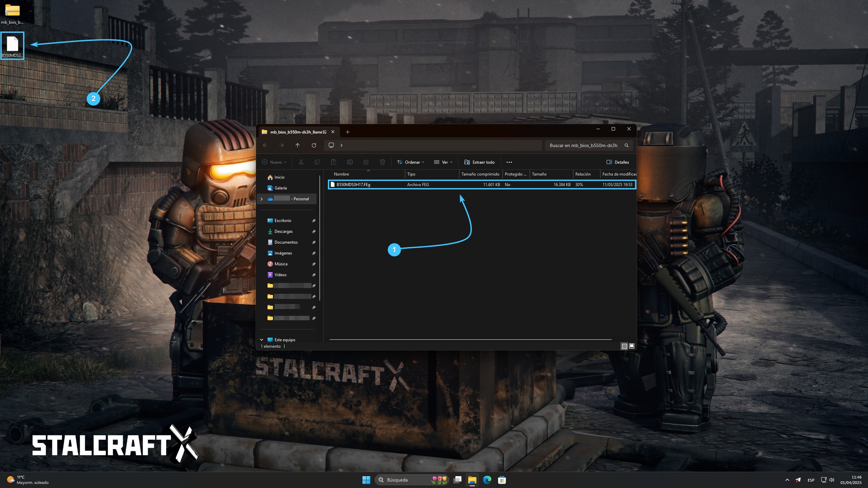
Task: Open Música in quick access
Action: click(281, 264)
